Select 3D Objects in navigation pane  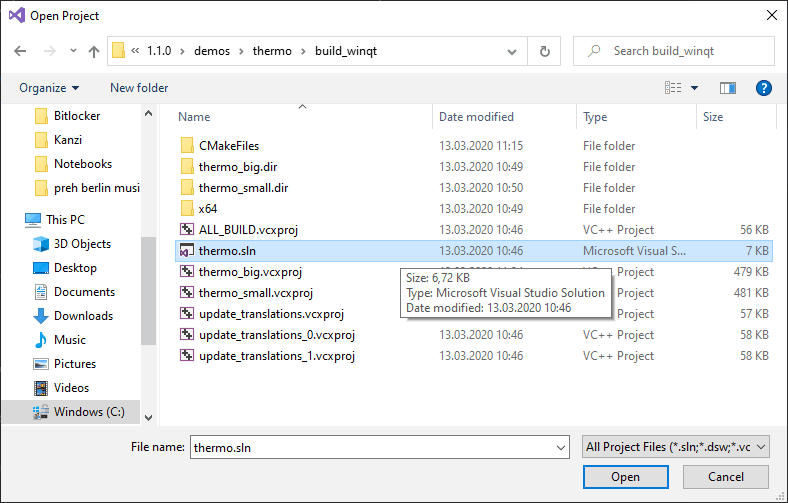[x=82, y=244]
